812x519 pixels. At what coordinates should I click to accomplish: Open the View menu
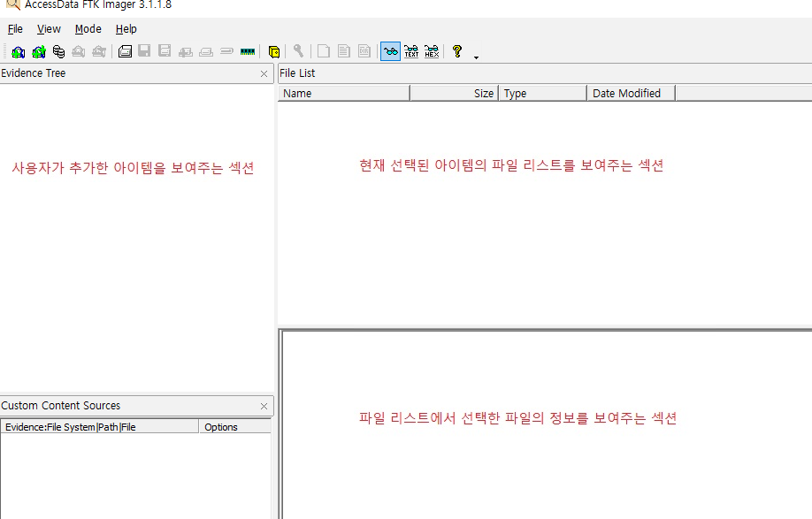[49, 29]
